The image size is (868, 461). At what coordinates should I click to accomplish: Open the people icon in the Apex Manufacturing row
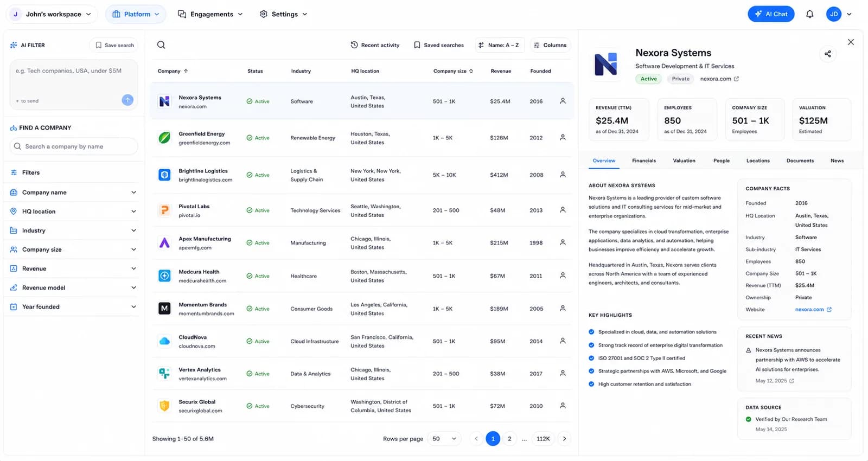pos(563,242)
